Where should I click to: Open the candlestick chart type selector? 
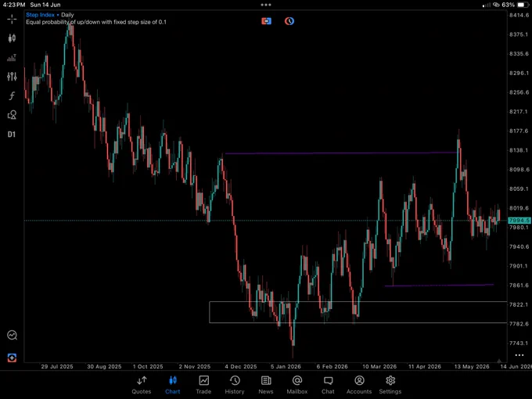pyautogui.click(x=12, y=38)
